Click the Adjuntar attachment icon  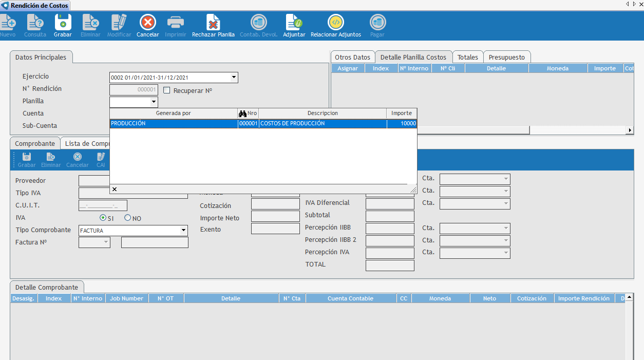(294, 23)
